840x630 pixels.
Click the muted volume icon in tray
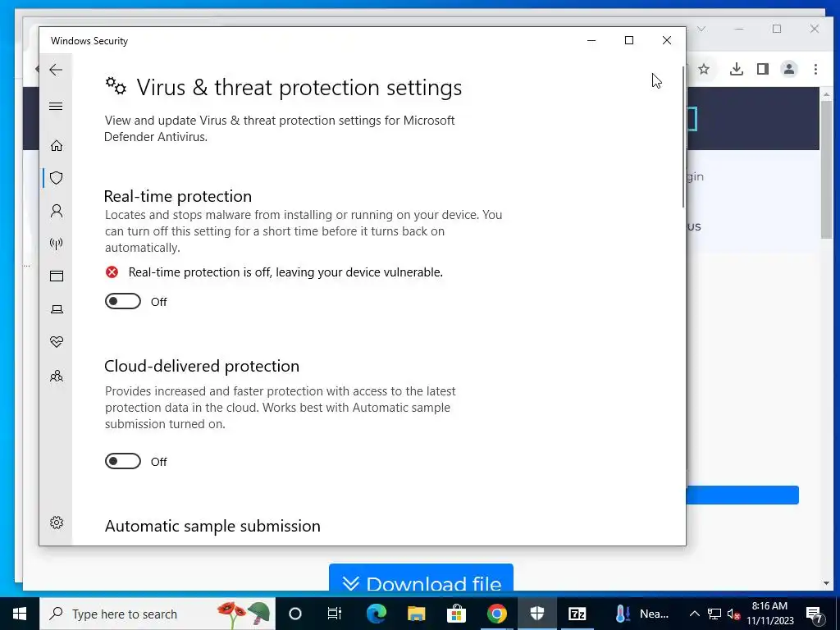point(734,614)
